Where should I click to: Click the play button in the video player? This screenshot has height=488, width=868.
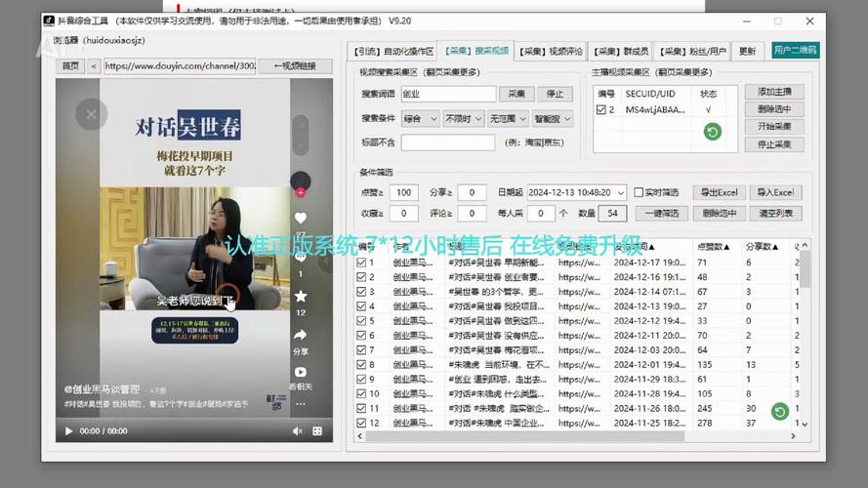click(x=68, y=431)
